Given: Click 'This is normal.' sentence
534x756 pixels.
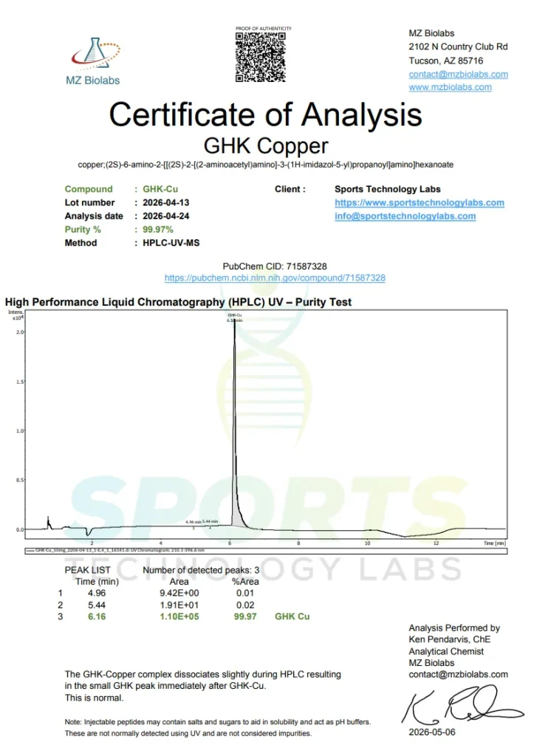Looking at the screenshot, I should coord(94,698).
